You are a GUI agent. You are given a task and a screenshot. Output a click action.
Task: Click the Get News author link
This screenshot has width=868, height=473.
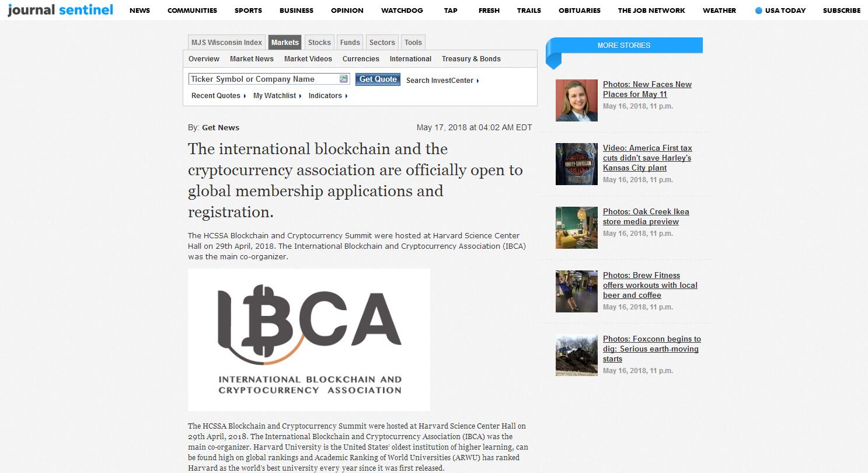click(221, 128)
